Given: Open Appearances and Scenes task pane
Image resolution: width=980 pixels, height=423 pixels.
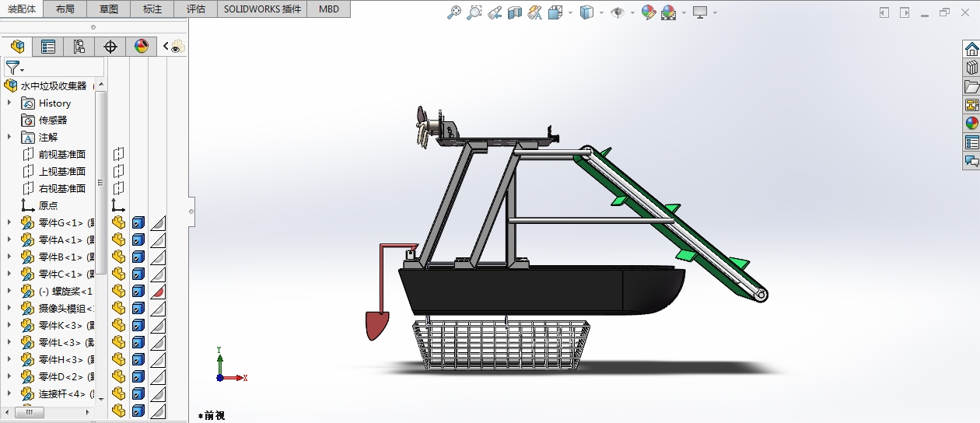Looking at the screenshot, I should click(x=971, y=123).
